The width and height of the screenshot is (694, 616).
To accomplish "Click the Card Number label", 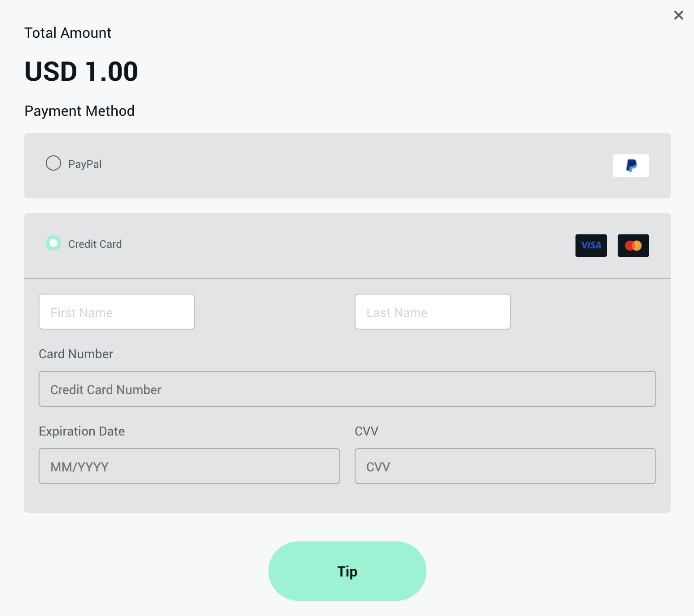I will 76,354.
